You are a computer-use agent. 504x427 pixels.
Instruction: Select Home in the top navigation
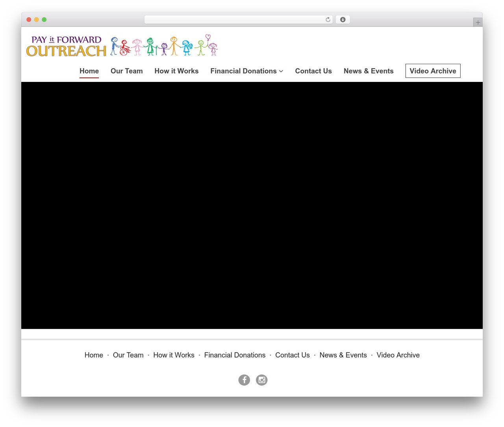pos(89,71)
